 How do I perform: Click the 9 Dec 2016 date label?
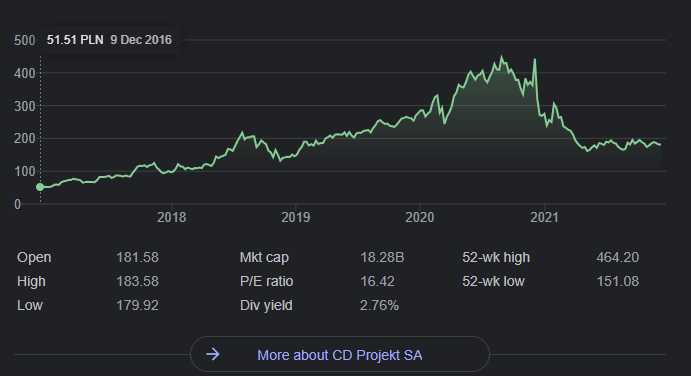click(x=141, y=40)
